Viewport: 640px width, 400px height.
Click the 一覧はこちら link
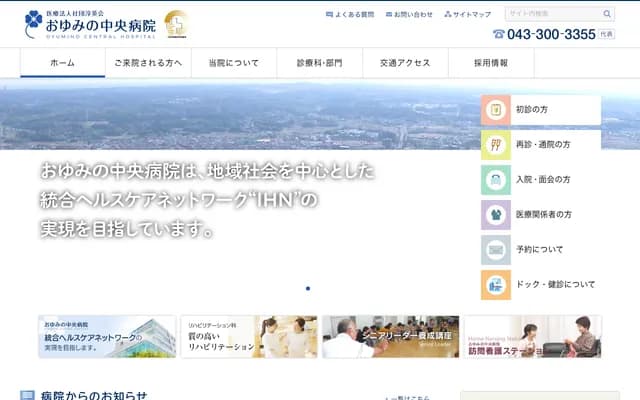coord(407,398)
